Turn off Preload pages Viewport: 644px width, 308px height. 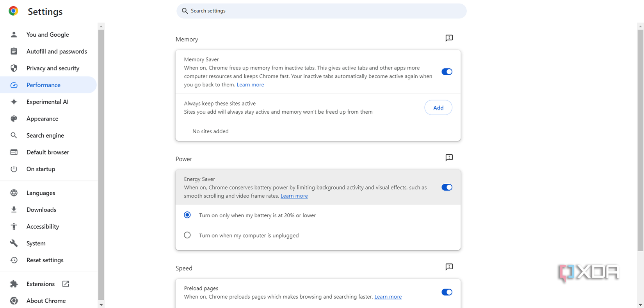point(447,292)
